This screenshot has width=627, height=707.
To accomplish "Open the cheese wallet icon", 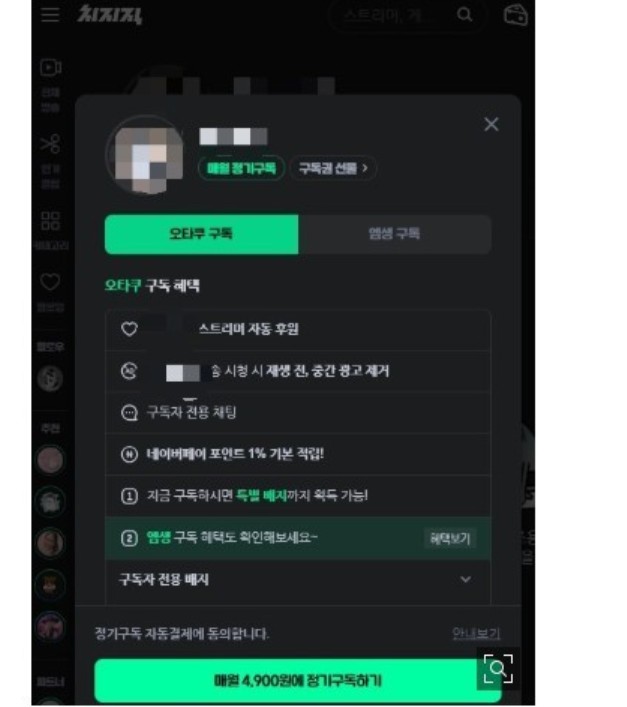I will click(515, 15).
